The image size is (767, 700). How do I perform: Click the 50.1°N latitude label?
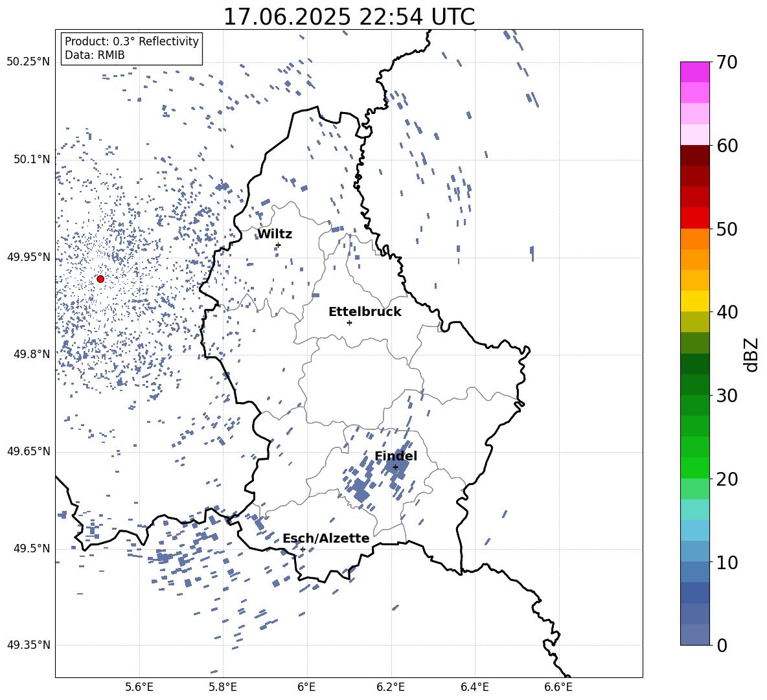pyautogui.click(x=32, y=159)
